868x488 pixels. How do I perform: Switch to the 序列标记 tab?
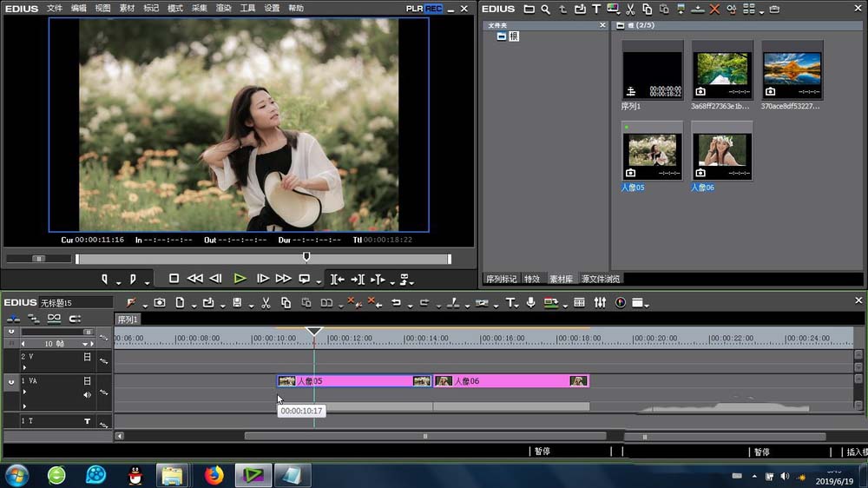(x=502, y=279)
